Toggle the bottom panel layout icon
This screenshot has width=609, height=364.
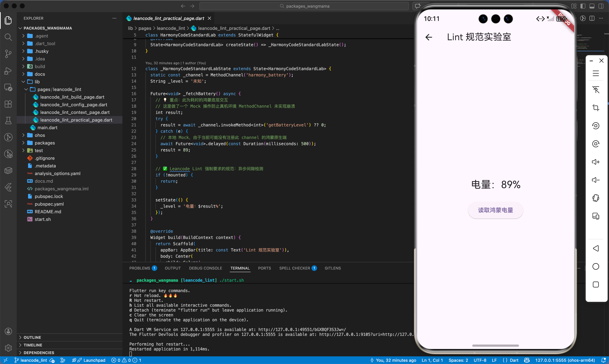coord(592,6)
